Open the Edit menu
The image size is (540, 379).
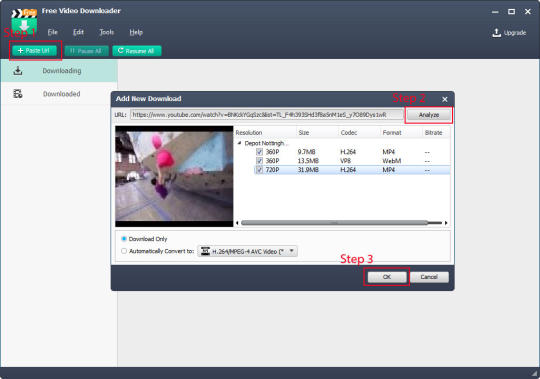(x=78, y=32)
